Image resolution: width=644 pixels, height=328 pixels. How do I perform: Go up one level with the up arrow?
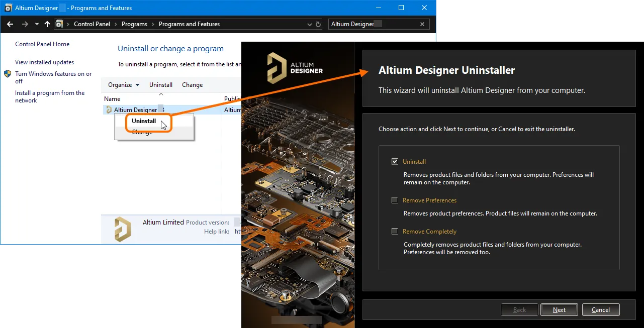pyautogui.click(x=47, y=24)
